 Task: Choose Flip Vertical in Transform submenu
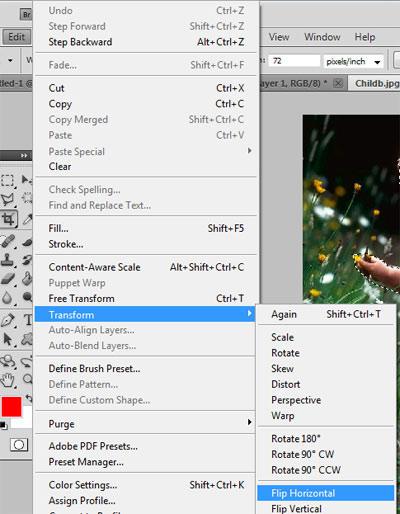point(296,509)
